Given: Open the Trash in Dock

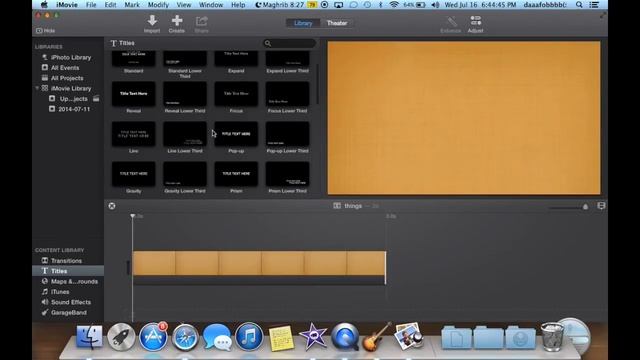Looking at the screenshot, I should pos(552,337).
